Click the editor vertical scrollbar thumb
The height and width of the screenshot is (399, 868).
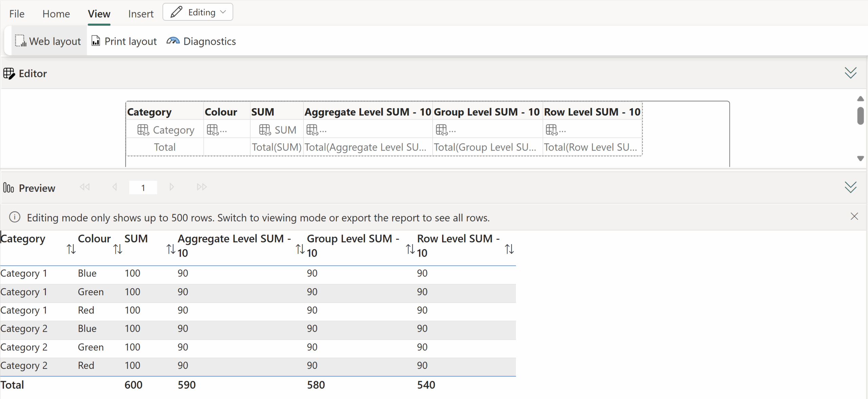861,116
